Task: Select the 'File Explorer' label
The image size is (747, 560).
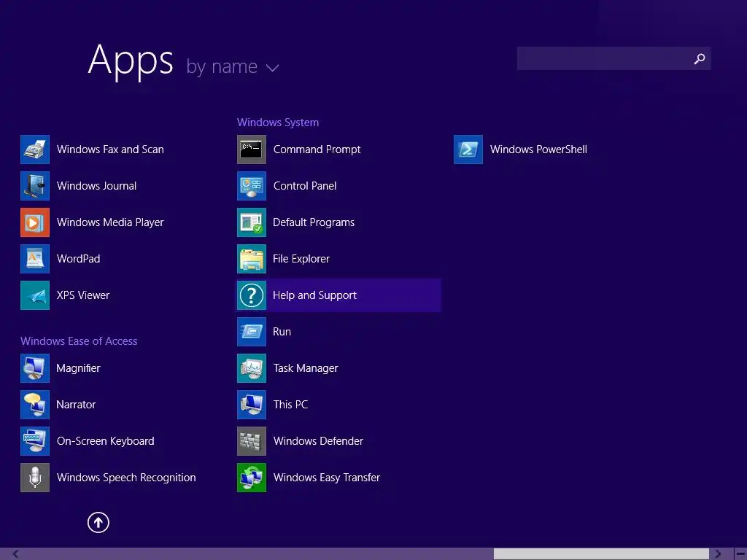Action: coord(301,259)
